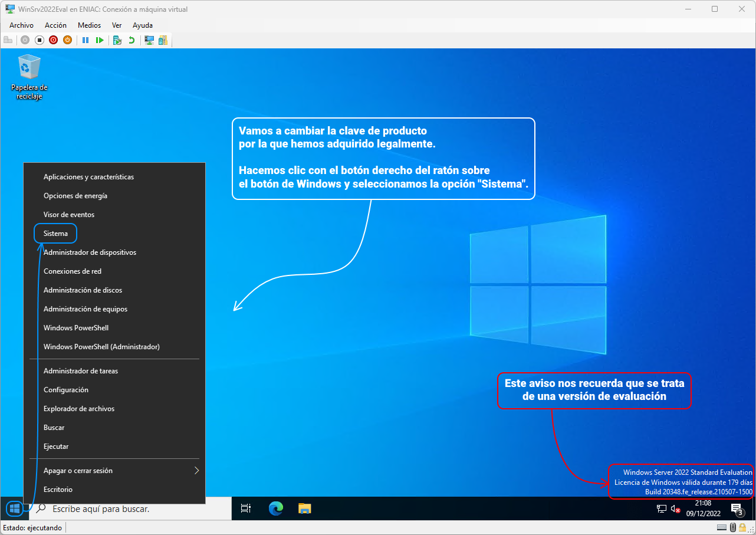Open the Medios menu
756x535 pixels.
(x=89, y=25)
